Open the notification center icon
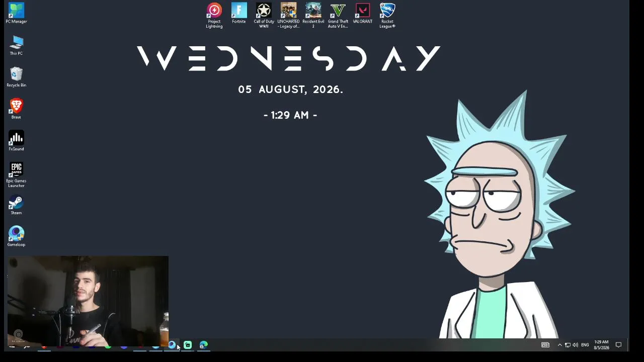Image resolution: width=644 pixels, height=362 pixels. pyautogui.click(x=619, y=345)
